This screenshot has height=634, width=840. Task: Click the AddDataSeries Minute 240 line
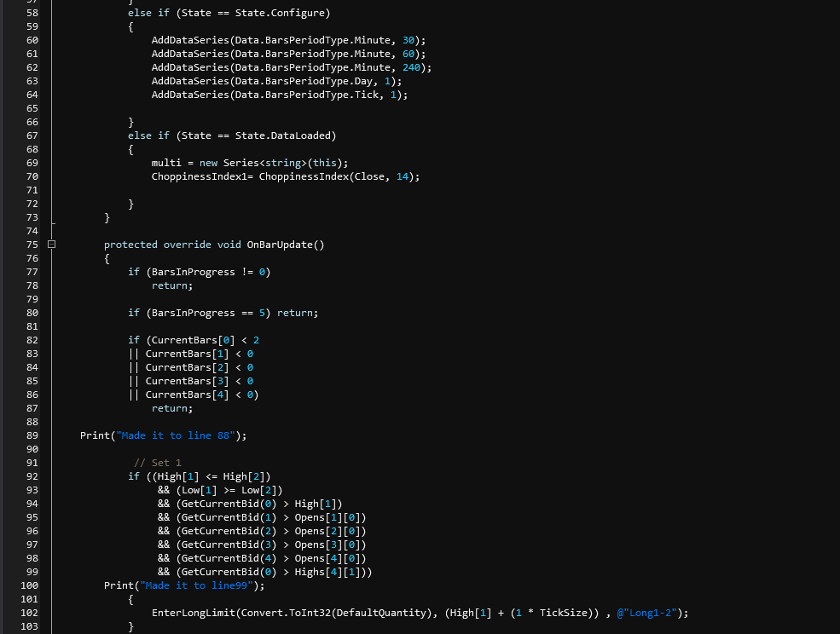coord(292,67)
